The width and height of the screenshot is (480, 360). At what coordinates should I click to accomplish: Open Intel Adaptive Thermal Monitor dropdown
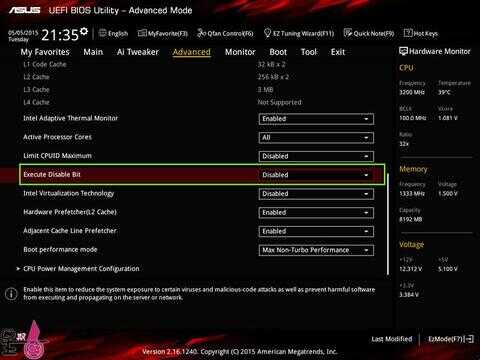316,119
